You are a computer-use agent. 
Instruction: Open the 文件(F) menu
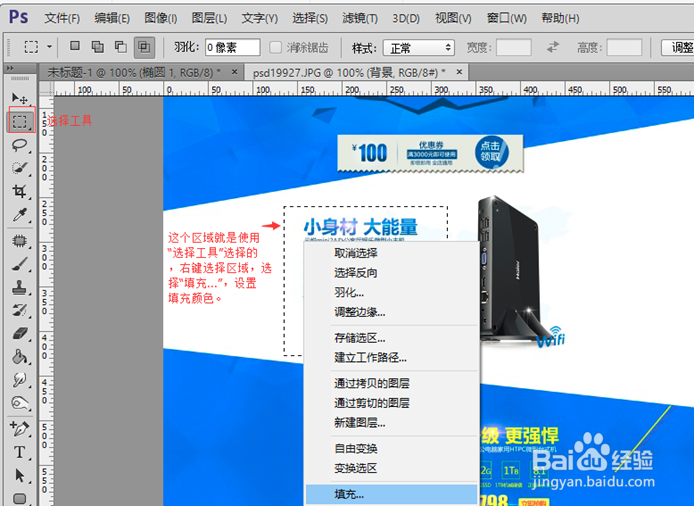[x=62, y=18]
